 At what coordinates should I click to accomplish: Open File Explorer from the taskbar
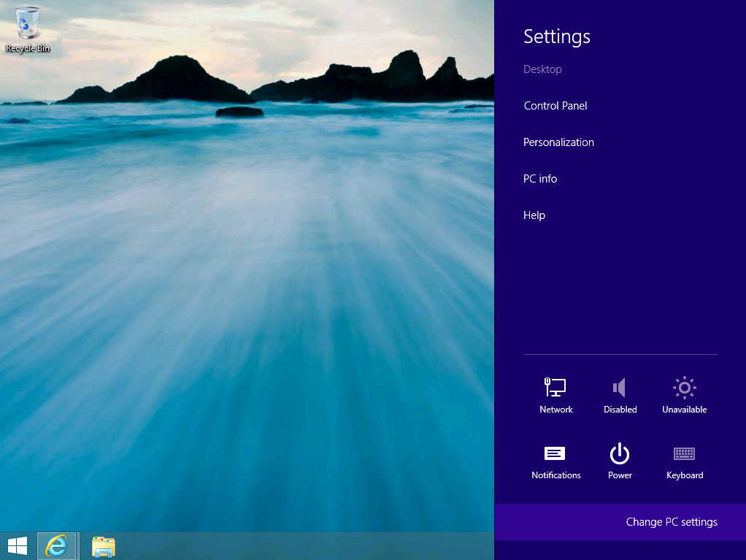(103, 546)
